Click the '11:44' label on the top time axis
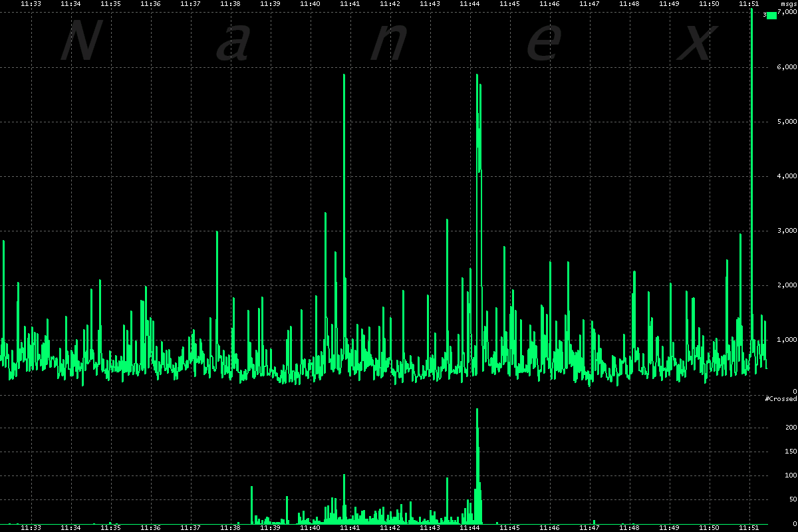This screenshot has height=532, width=798. 469,4
